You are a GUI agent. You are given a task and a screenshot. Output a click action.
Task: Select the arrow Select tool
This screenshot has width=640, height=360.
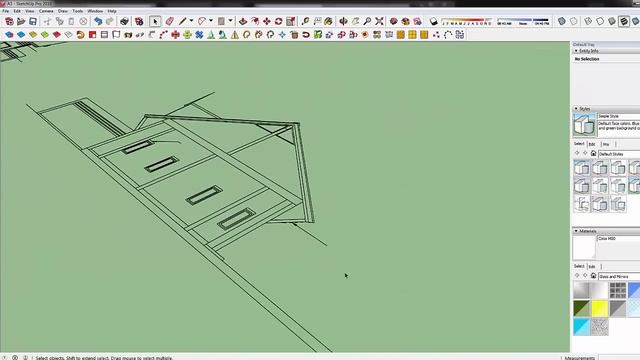(x=155, y=21)
